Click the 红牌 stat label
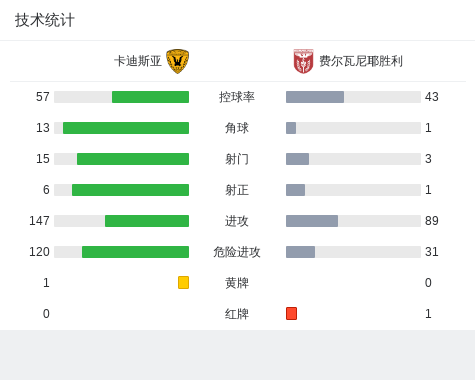Image resolution: width=475 pixels, height=380 pixels. [x=237, y=314]
